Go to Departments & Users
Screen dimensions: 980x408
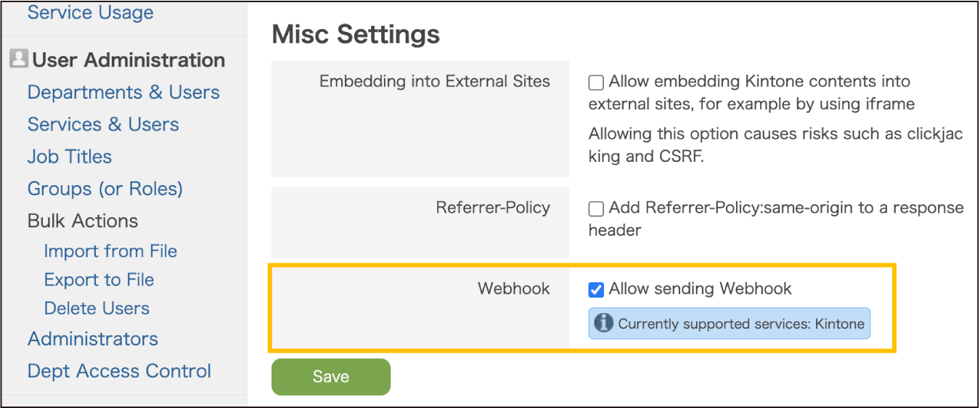coord(123,92)
